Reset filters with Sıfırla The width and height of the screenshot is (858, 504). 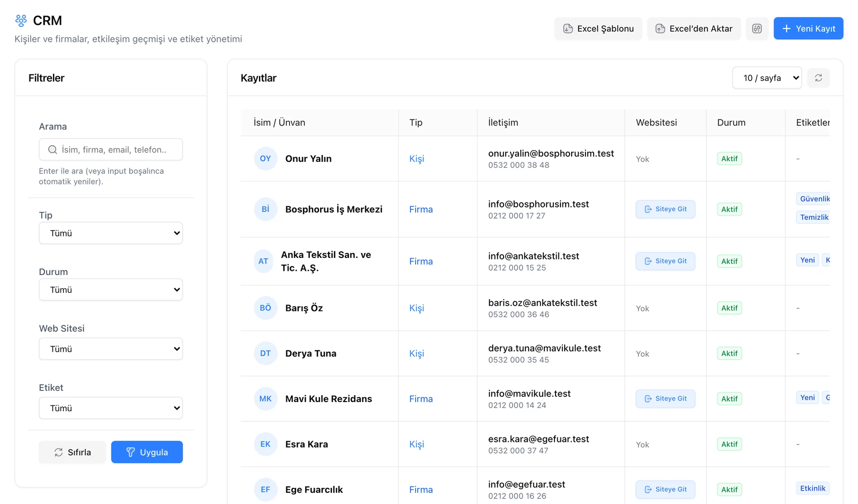(72, 452)
